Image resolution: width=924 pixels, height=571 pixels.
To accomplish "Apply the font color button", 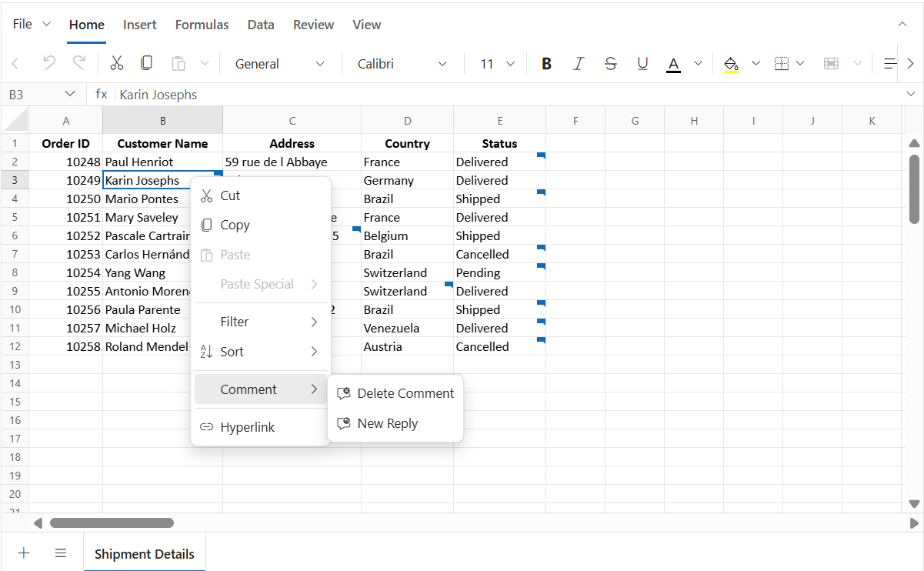I will click(674, 64).
